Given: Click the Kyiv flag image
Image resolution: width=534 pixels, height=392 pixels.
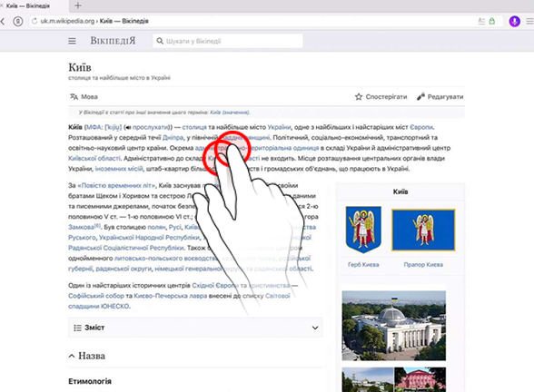Looking at the screenshot, I should [x=423, y=230].
